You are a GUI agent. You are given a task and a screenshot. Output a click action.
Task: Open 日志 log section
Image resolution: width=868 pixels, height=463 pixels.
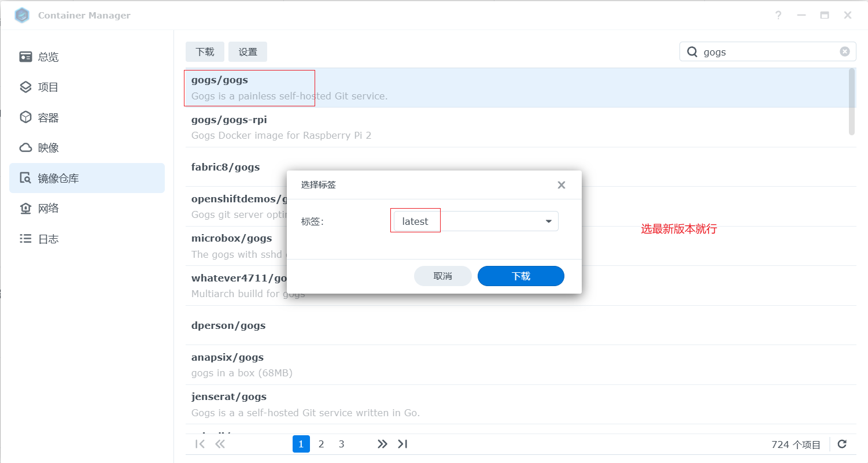pos(87,239)
